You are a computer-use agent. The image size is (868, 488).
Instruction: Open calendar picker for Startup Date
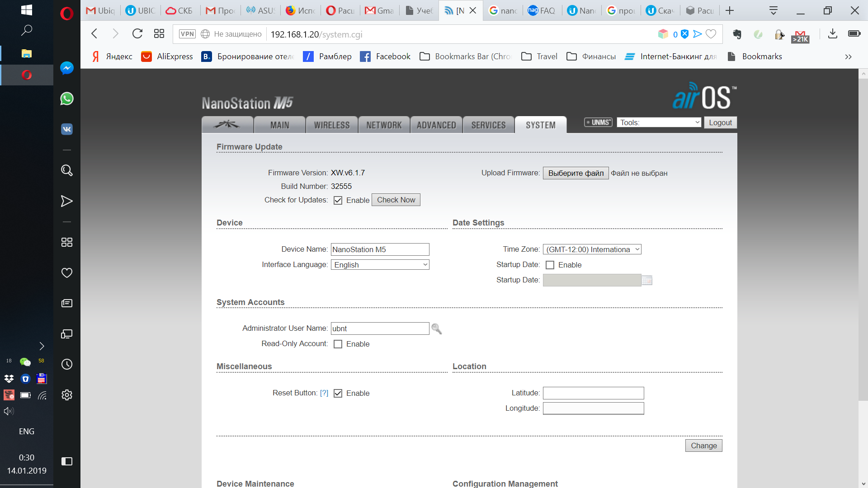pyautogui.click(x=647, y=280)
